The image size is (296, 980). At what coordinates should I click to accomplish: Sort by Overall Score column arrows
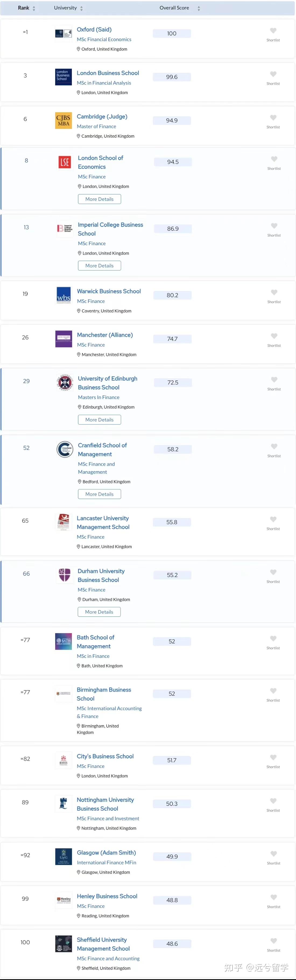(x=199, y=8)
